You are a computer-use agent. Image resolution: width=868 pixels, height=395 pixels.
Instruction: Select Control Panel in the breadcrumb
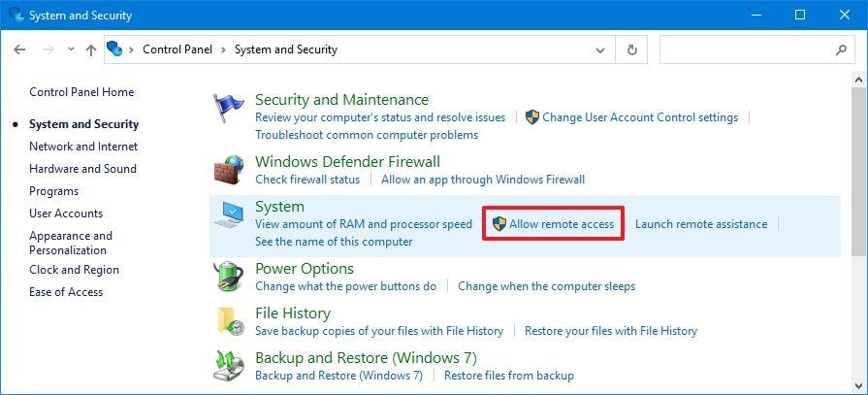click(177, 49)
